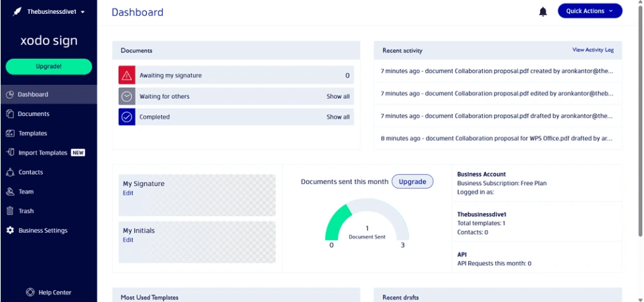Screen dimensions: 644x302
Task: Click the Business Settings gear icon
Action: [11, 230]
